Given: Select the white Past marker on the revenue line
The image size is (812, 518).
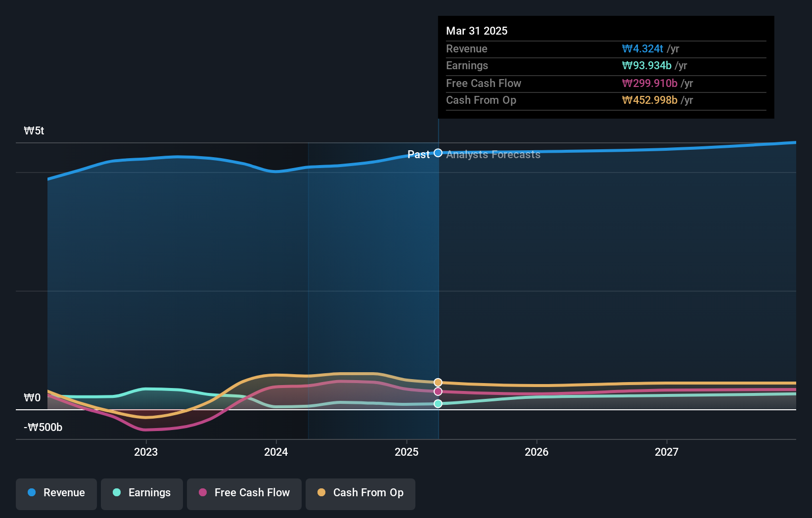Looking at the screenshot, I should tap(438, 153).
